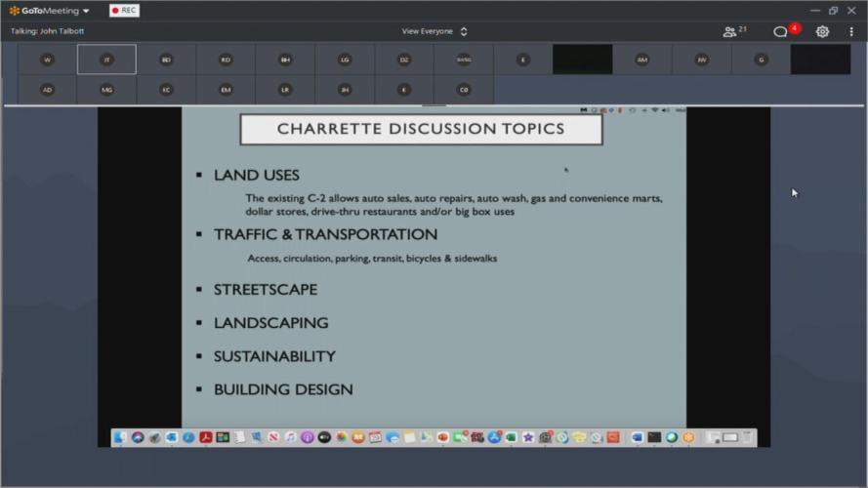Viewport: 868px width, 488px height.
Task: Click the Finder icon in the shared dock
Action: (121, 437)
